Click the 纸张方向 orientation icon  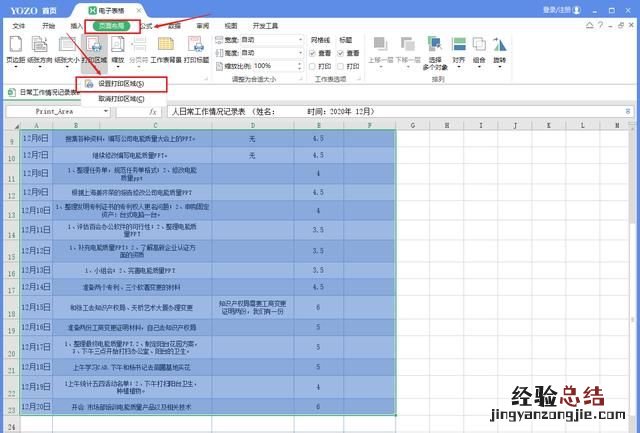[x=41, y=46]
